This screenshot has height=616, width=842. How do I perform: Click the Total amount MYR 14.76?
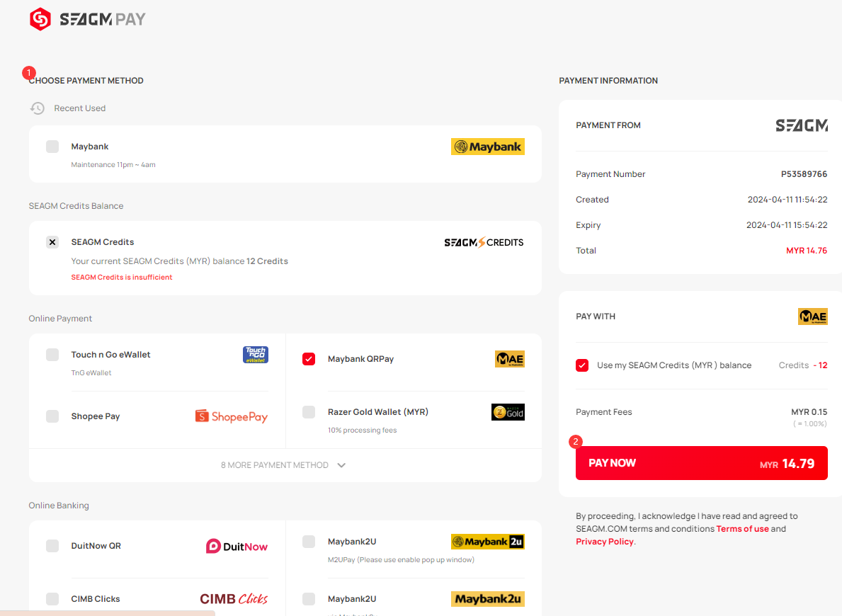click(807, 250)
